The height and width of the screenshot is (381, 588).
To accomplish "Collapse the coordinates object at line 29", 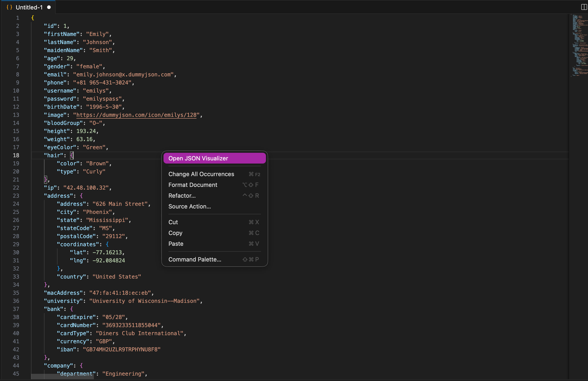I will click(26, 244).
